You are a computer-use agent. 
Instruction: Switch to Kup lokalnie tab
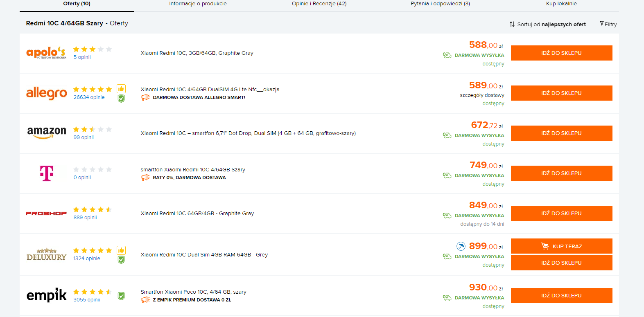(561, 4)
